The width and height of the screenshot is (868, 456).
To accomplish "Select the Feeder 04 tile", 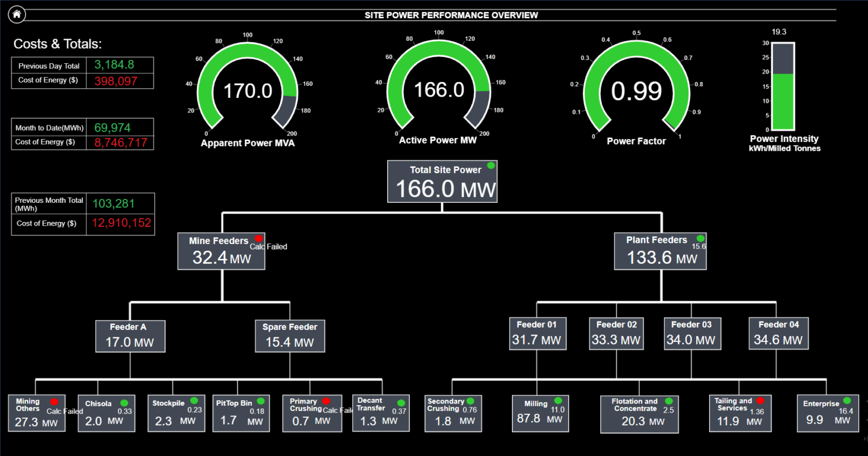I will (778, 334).
